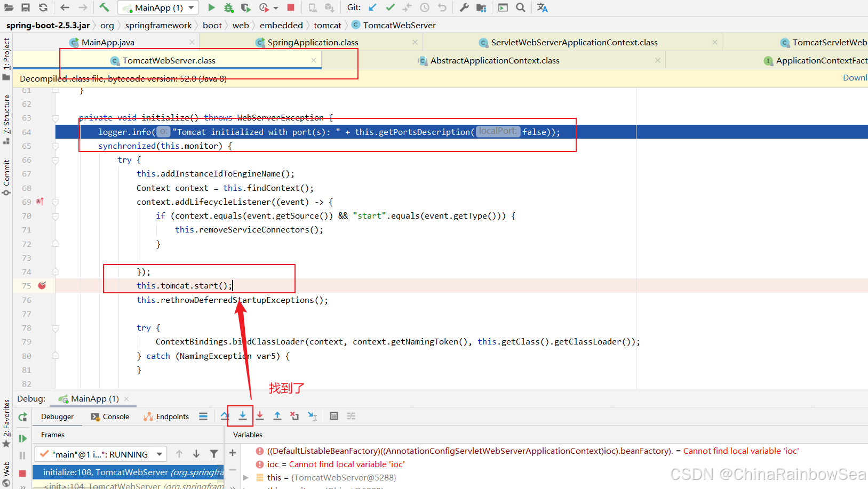Open the main thread RUNNING dropdown
Image resolution: width=868 pixels, height=489 pixels.
coord(101,454)
